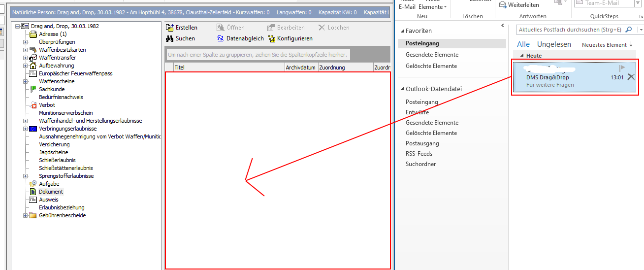This screenshot has width=644, height=270.
Task: Expand the Gebührenbescheide folder node
Action: (x=26, y=215)
